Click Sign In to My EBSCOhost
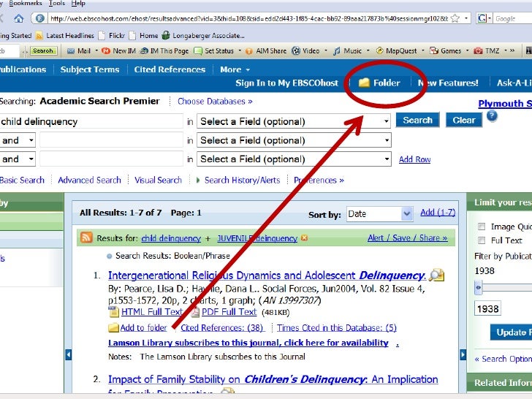This screenshot has width=532, height=399. 287,83
